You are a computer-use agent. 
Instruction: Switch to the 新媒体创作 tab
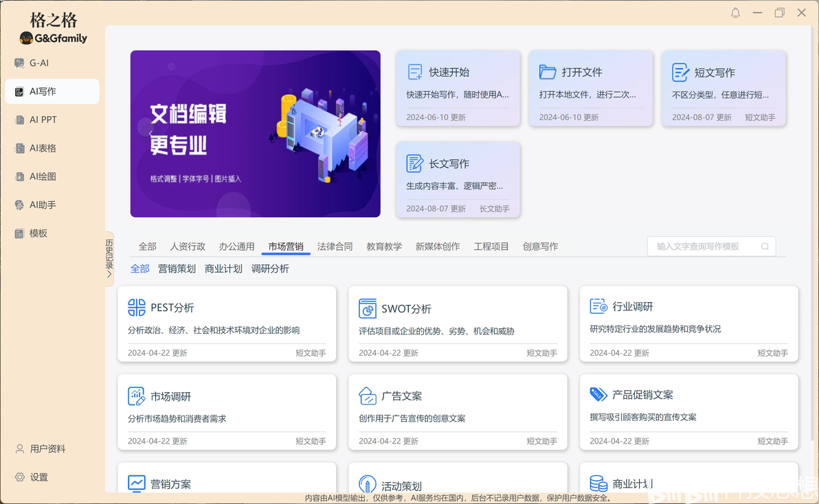[438, 247]
